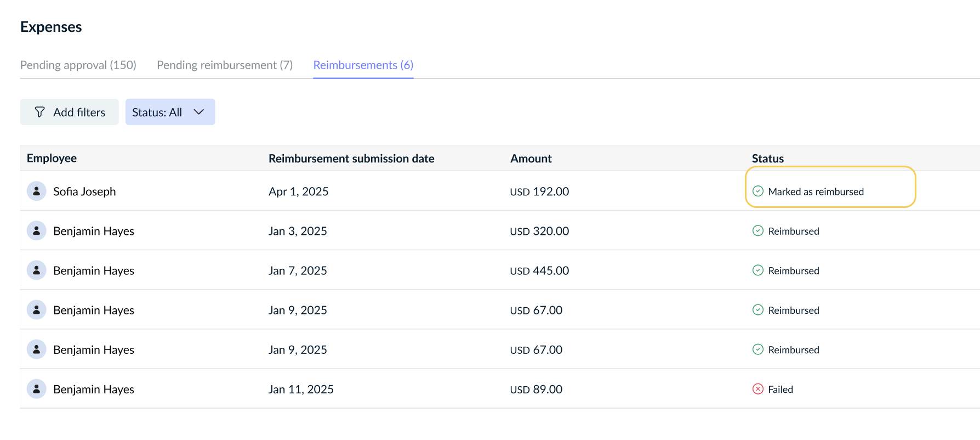Click the funnel icon in Add filters
Screen dimensions: 980x440
(x=39, y=112)
